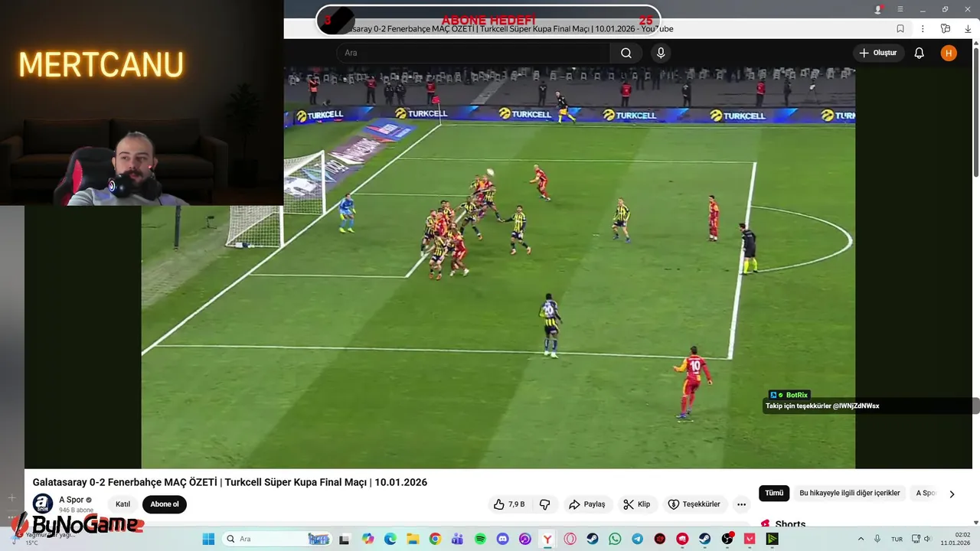Click the YouTube search magnifier button

pos(626,53)
